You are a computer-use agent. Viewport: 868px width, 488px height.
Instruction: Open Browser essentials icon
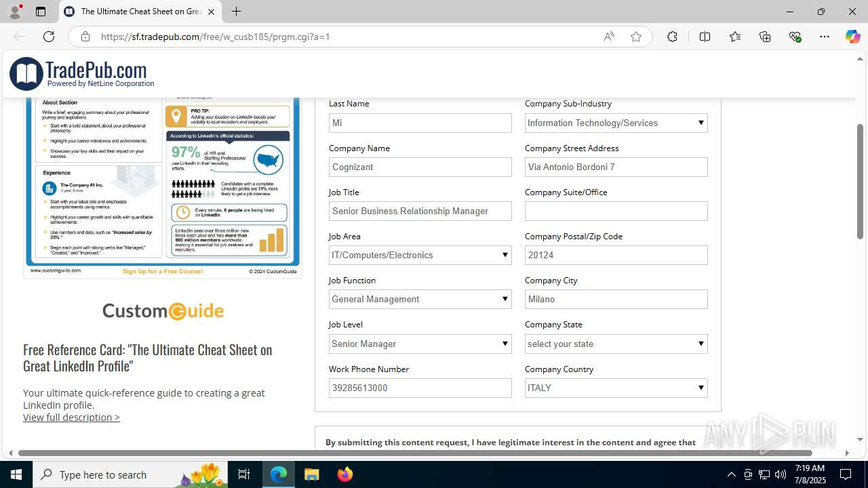pos(795,37)
